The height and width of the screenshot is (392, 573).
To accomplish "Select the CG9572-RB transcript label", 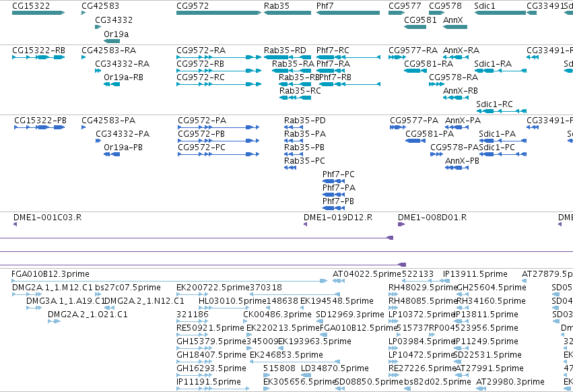I will coord(200,63).
